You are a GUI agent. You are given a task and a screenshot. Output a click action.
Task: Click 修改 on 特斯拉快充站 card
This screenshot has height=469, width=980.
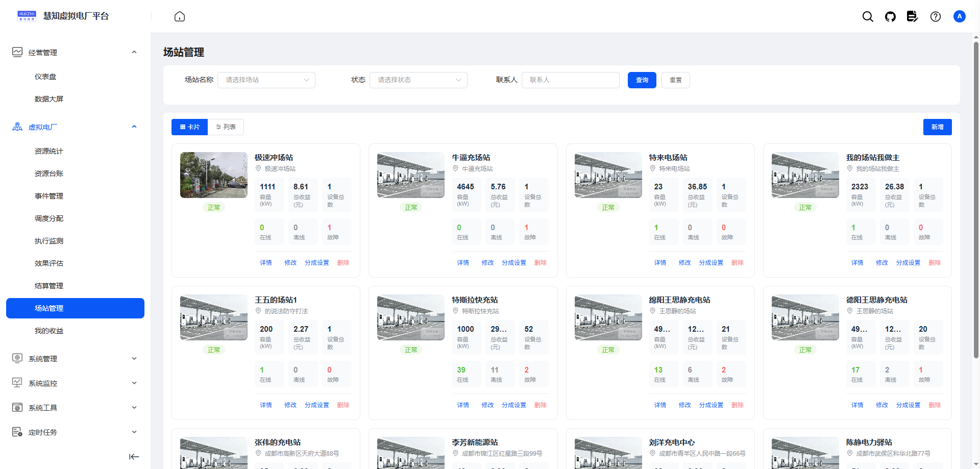(487, 405)
